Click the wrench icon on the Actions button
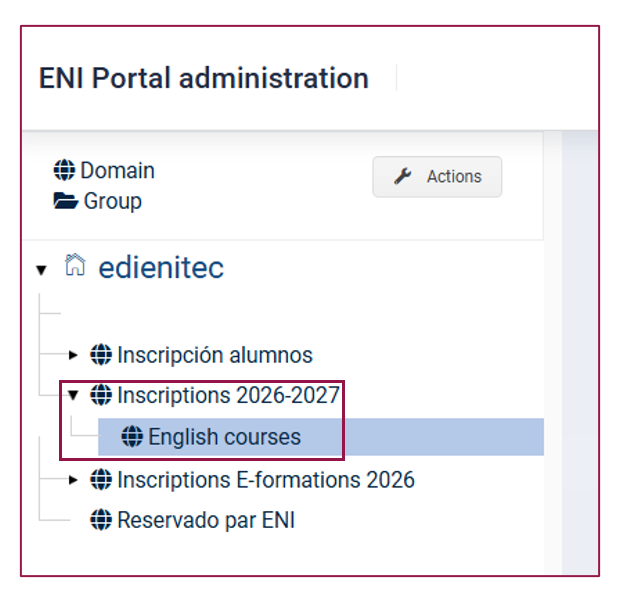This screenshot has height=597, width=625. tap(403, 176)
